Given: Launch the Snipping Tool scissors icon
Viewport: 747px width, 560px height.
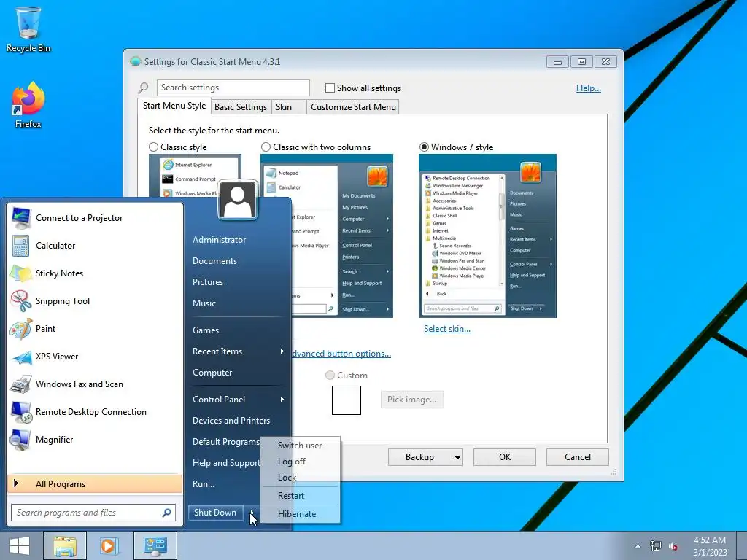Looking at the screenshot, I should [x=21, y=301].
